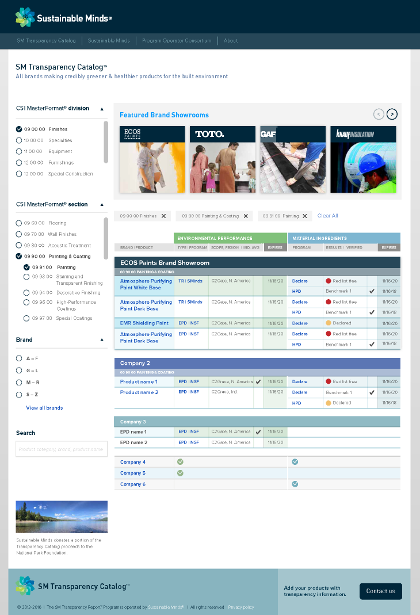Click the green check icon for Company 4
420x615 pixels.
point(180,462)
